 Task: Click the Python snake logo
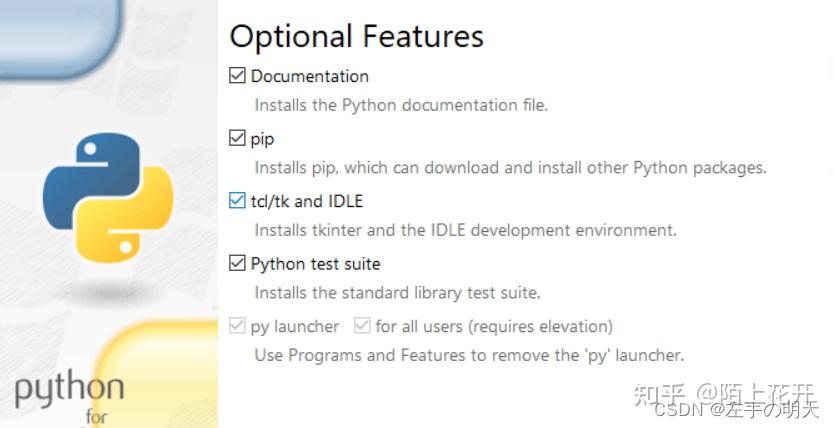108,196
